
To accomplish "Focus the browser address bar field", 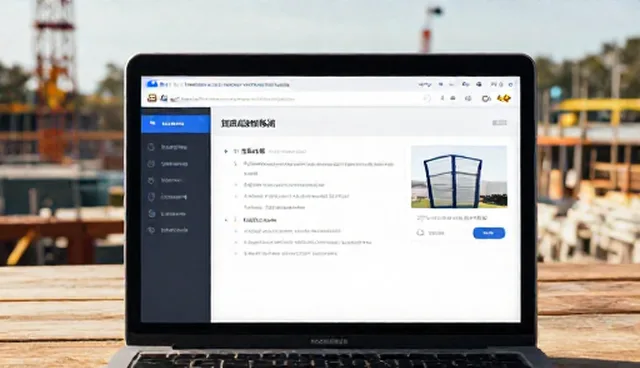I will 300,99.
